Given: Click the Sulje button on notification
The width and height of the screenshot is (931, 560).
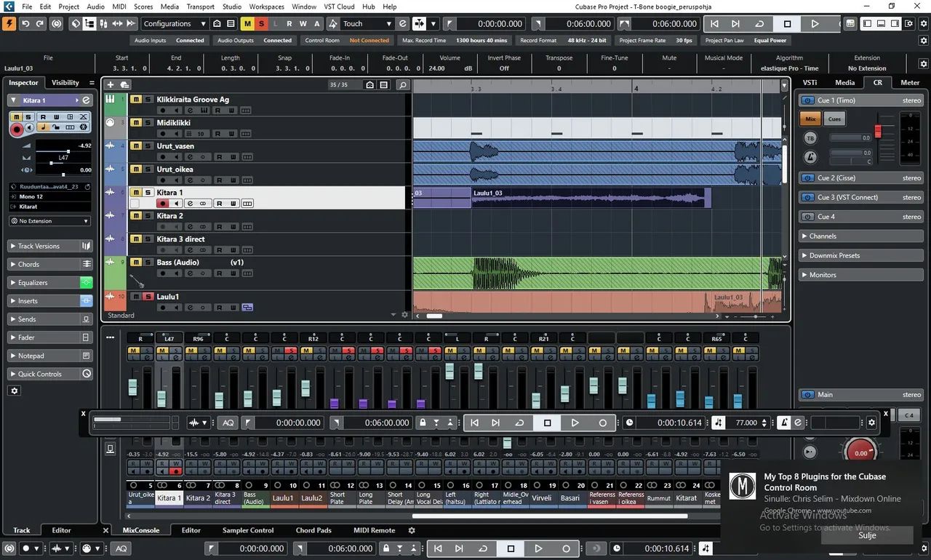Looking at the screenshot, I should (x=867, y=535).
